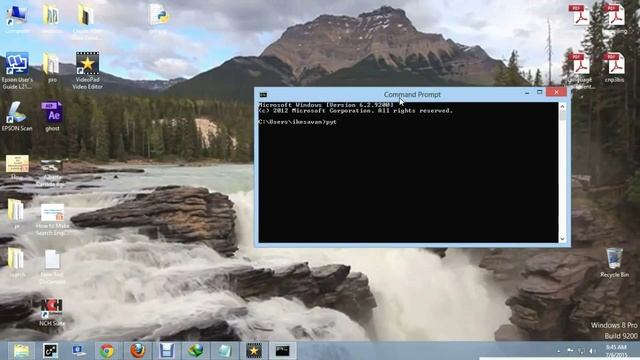
Task: Open the floppy disk taskbar icon
Action: coord(167,351)
